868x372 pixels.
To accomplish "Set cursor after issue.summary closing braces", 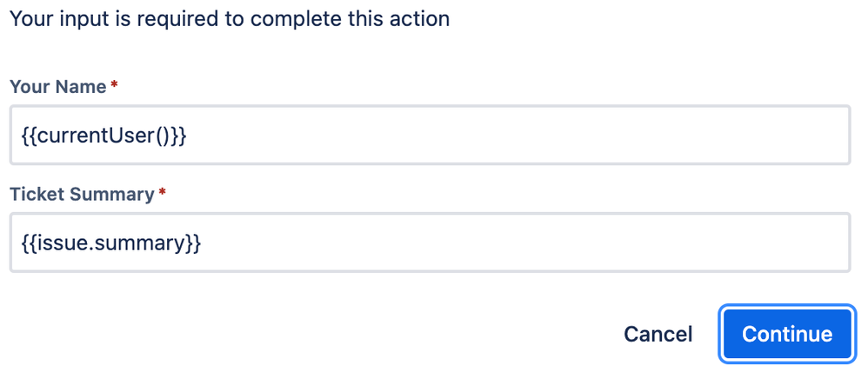I will pyautogui.click(x=202, y=243).
